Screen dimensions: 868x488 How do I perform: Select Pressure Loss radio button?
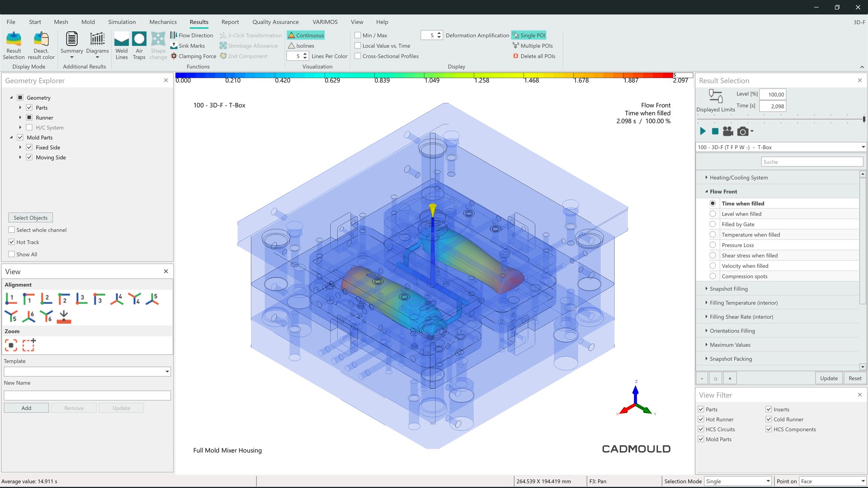tap(712, 245)
